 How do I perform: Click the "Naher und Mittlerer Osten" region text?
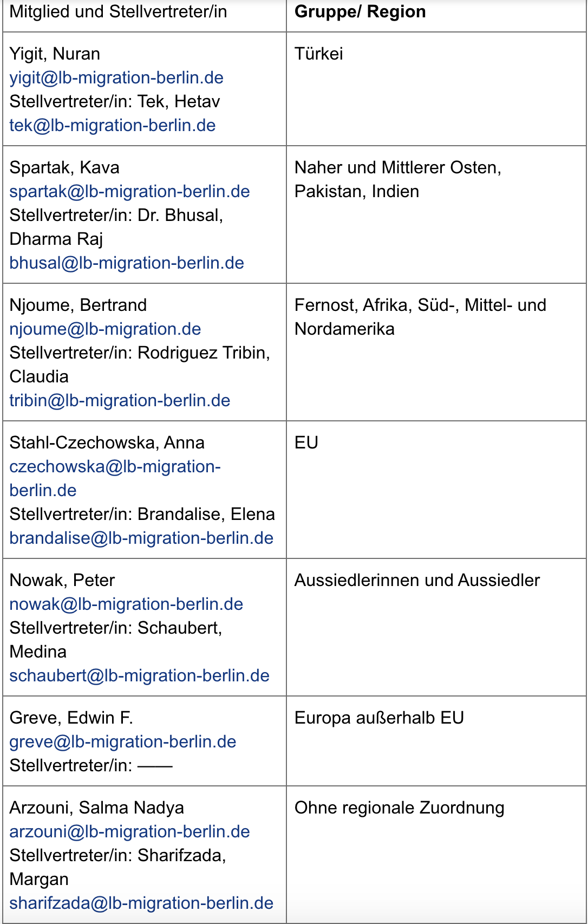[x=397, y=168]
